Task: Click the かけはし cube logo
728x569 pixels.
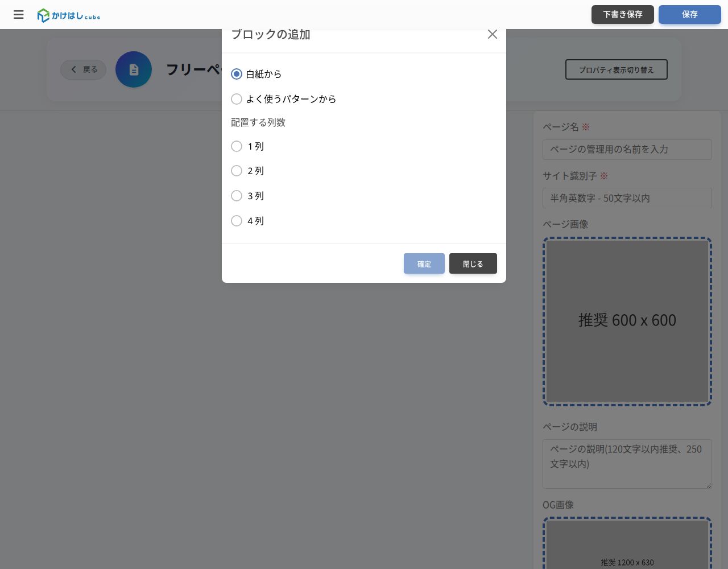Action: (69, 15)
